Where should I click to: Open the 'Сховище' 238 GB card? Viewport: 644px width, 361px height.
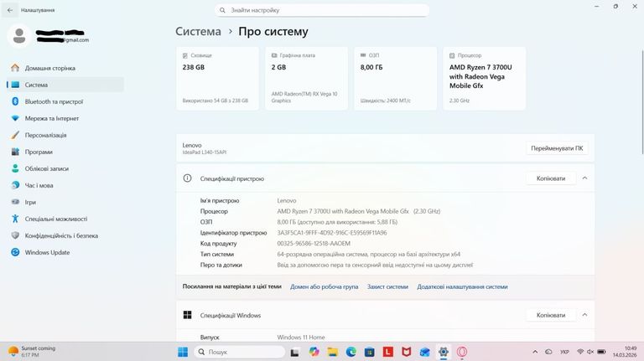[218, 79]
